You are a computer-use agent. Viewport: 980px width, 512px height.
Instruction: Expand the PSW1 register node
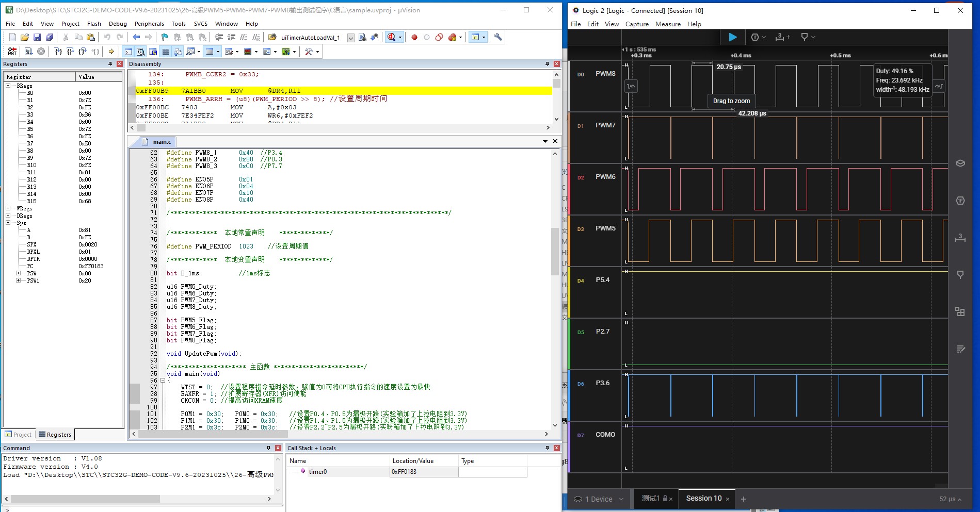click(19, 280)
